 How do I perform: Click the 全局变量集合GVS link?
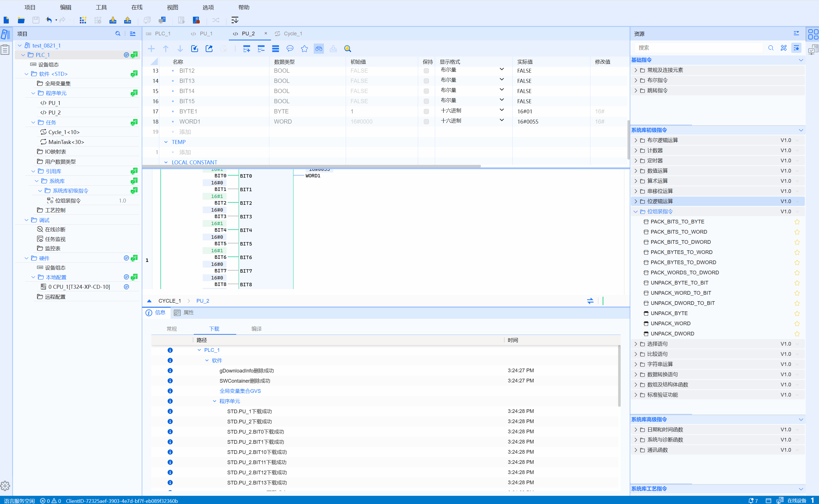(240, 391)
